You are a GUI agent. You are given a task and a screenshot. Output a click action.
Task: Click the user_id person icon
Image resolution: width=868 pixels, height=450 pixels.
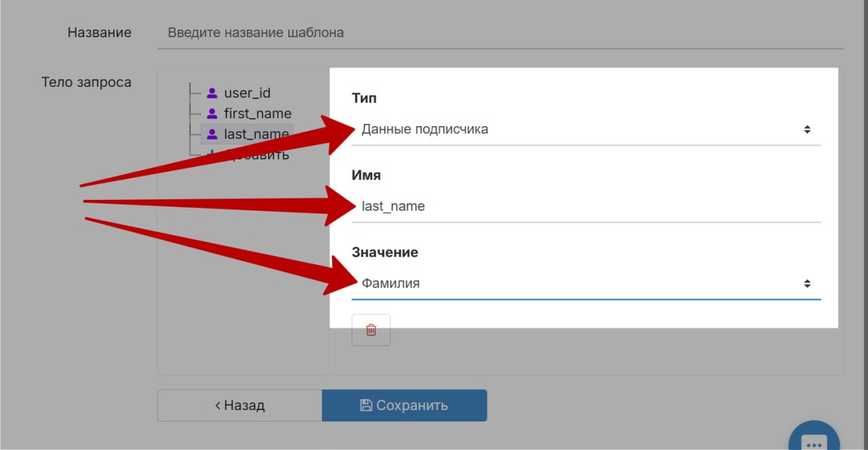212,94
